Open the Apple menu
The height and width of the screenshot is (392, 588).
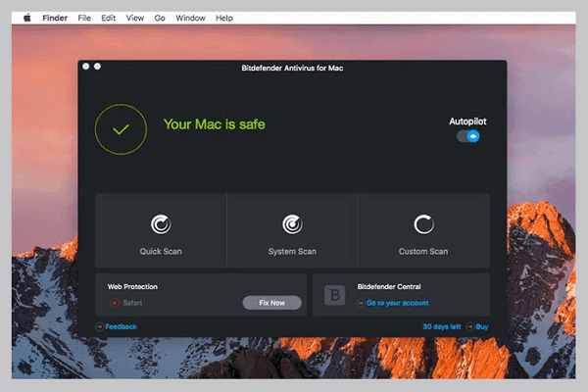tap(27, 18)
